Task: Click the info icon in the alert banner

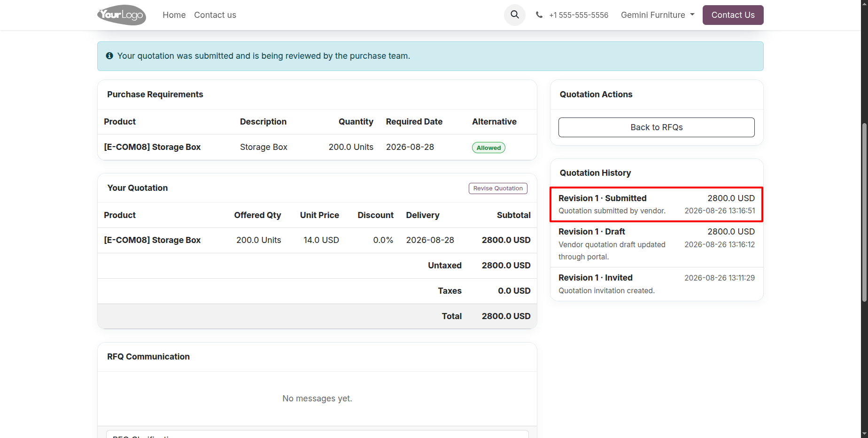Action: pyautogui.click(x=109, y=56)
